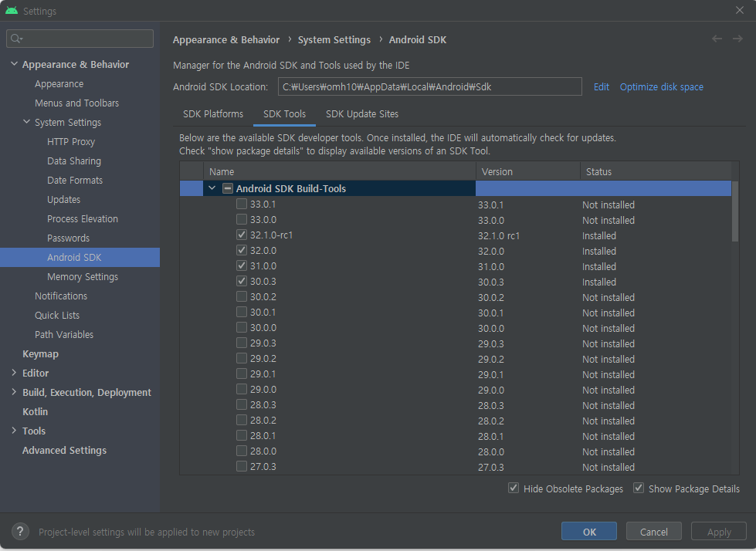Check the 29.0.3 build-tools checkbox
This screenshot has width=756, height=551.
click(242, 343)
